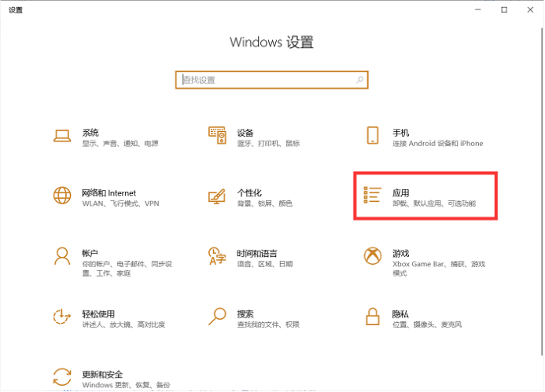Image resolution: width=545 pixels, height=392 pixels.
Task: Click the dashed-clock icon for 轻松使用
Action: pos(62,317)
